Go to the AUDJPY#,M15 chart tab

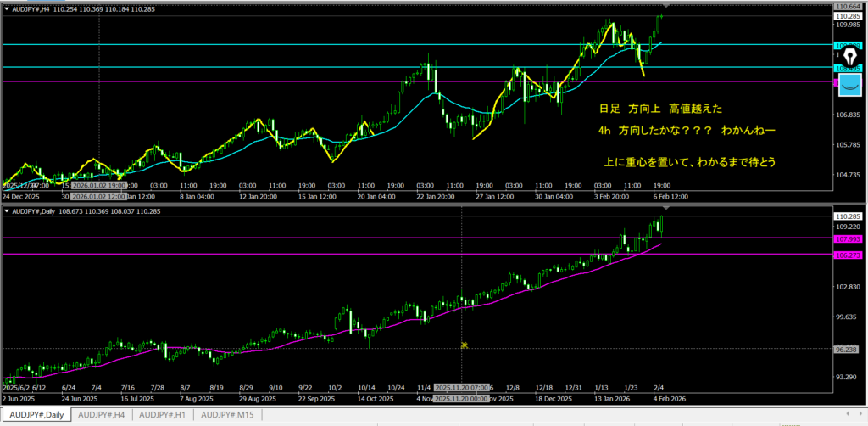(x=227, y=415)
